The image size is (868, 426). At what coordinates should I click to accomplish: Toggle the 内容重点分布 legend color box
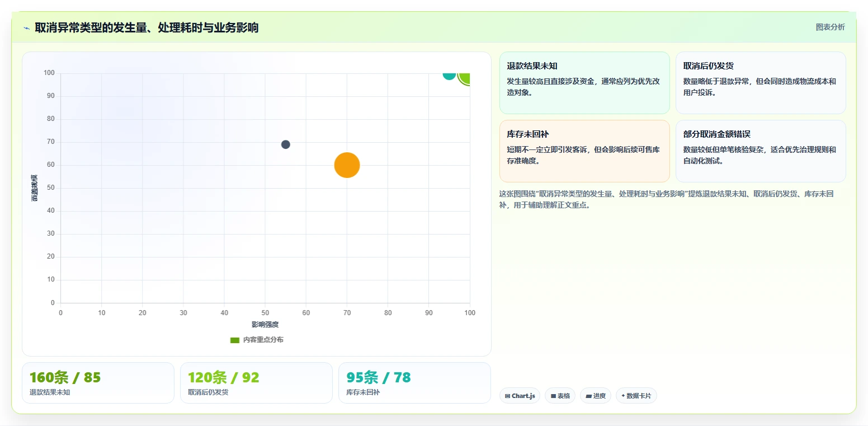[235, 340]
